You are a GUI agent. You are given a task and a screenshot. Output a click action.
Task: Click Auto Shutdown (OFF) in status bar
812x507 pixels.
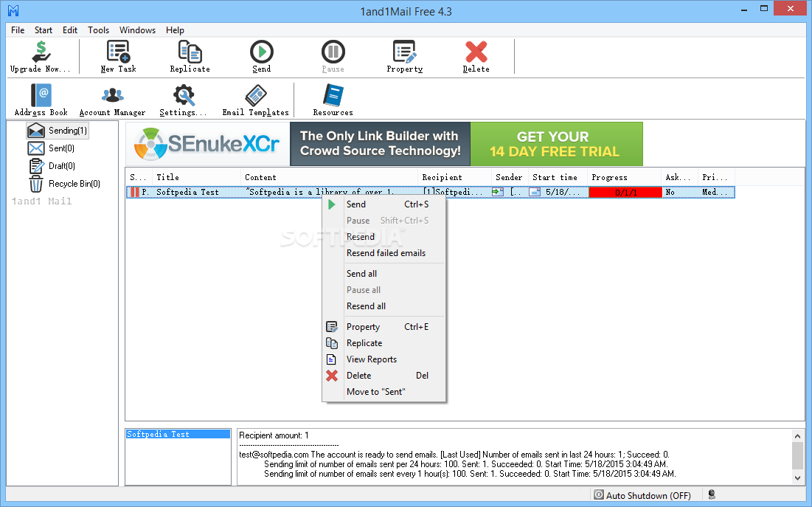click(642, 495)
